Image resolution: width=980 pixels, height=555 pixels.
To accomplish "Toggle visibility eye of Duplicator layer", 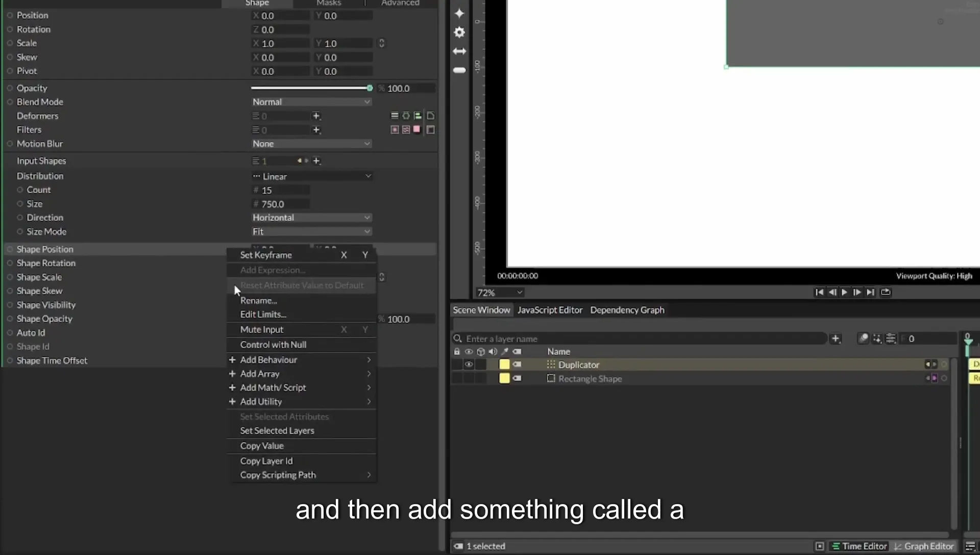I will [469, 365].
